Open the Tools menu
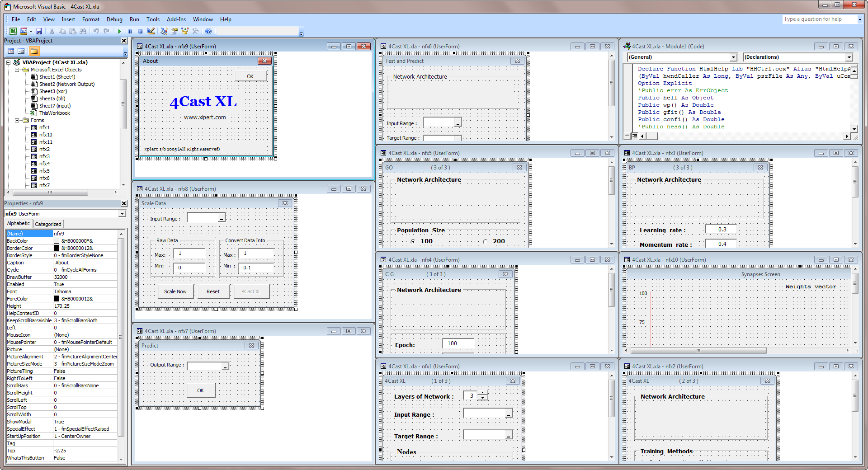Viewport: 868px width, 470px height. pyautogui.click(x=153, y=19)
